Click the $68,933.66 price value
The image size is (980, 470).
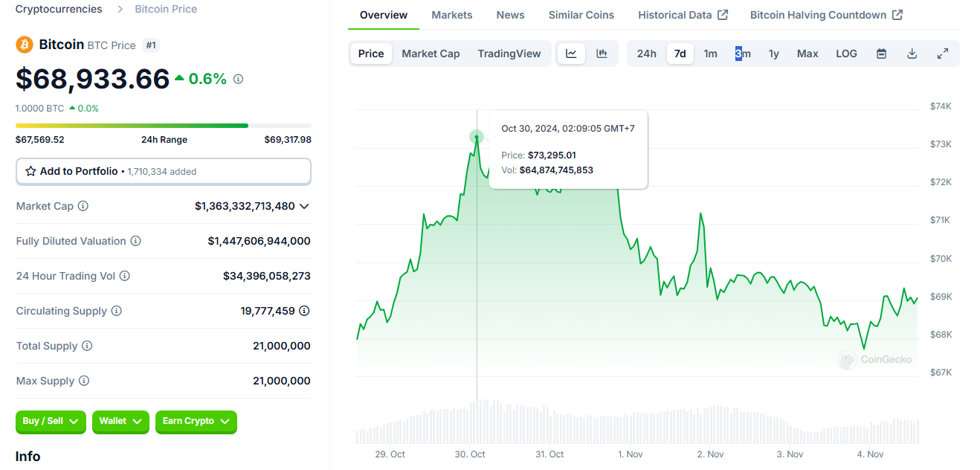[93, 79]
